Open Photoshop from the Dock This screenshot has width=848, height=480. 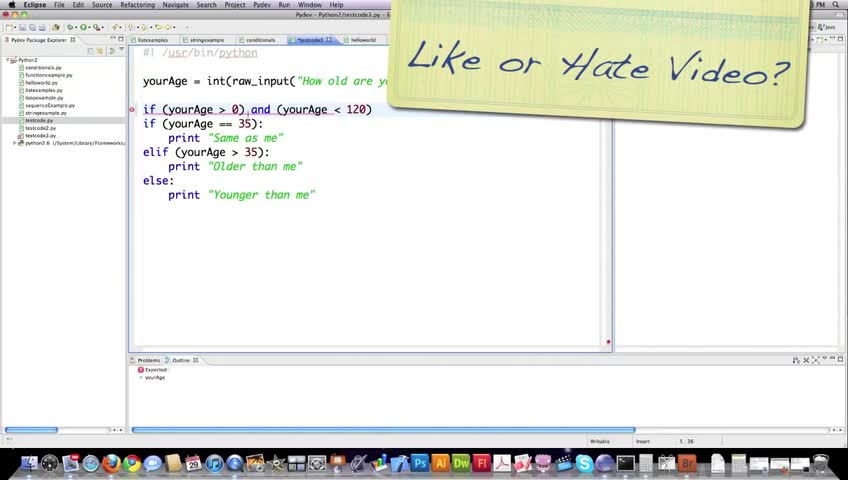coord(420,463)
